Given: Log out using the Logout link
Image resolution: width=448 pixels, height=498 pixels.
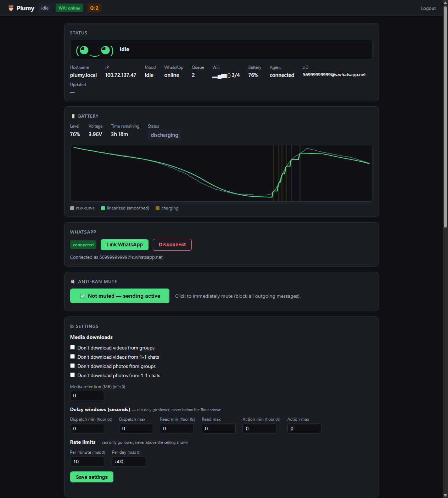Looking at the screenshot, I should pyautogui.click(x=428, y=8).
